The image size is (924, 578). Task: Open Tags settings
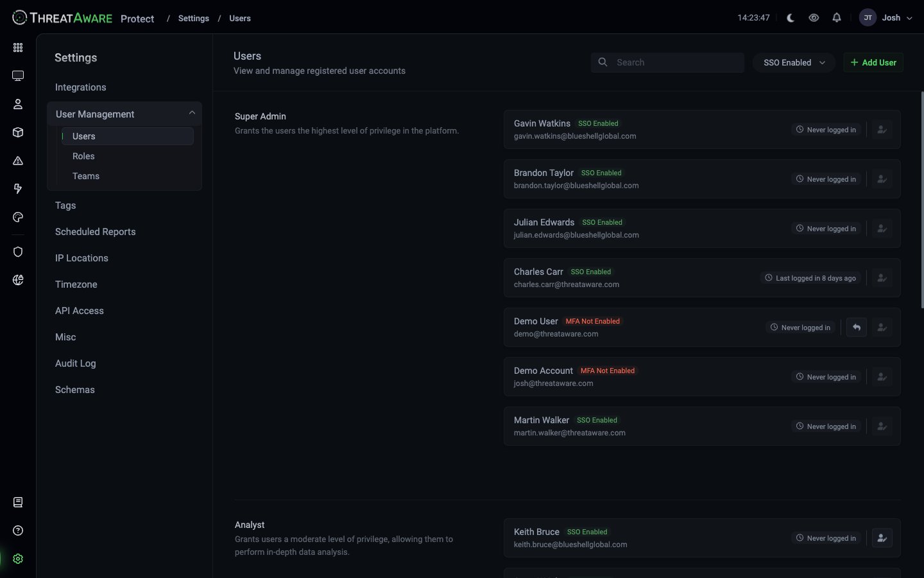tap(65, 206)
